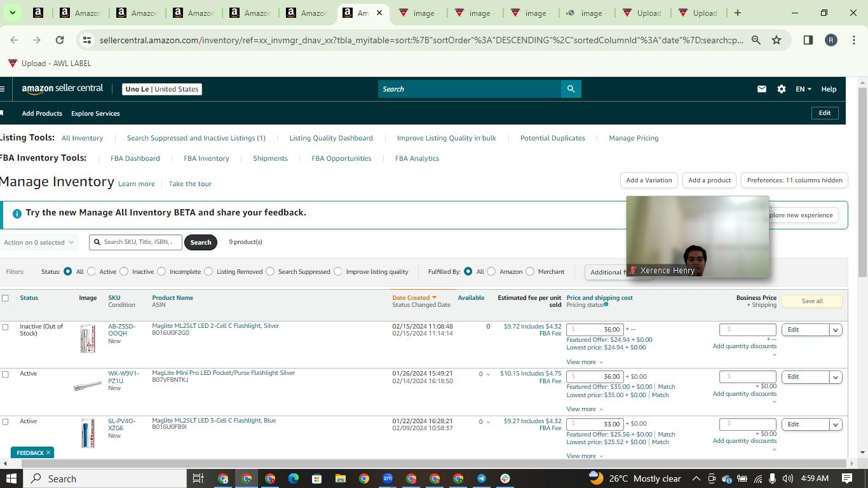Click the Pricing status info icon
Image resolution: width=868 pixels, height=488 pixels.
point(606,304)
